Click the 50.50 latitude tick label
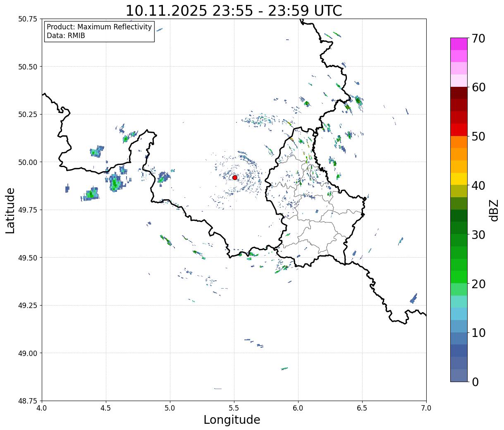The width and height of the screenshot is (504, 430). [x=28, y=67]
